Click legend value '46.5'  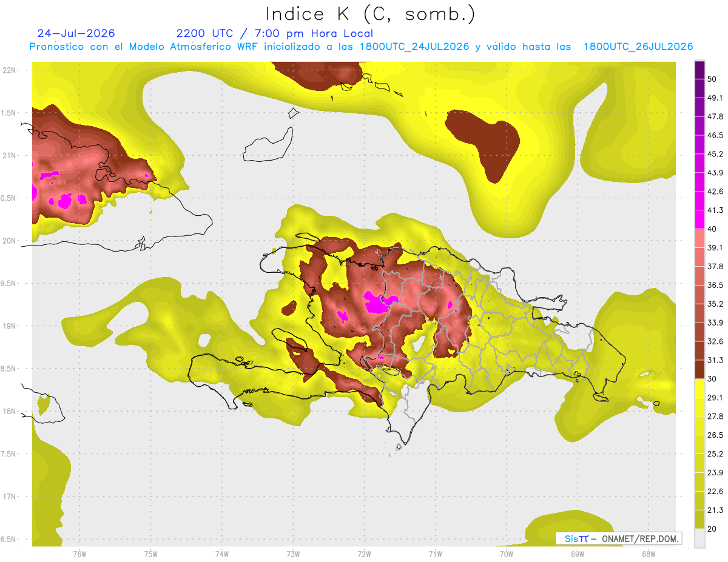(x=714, y=135)
